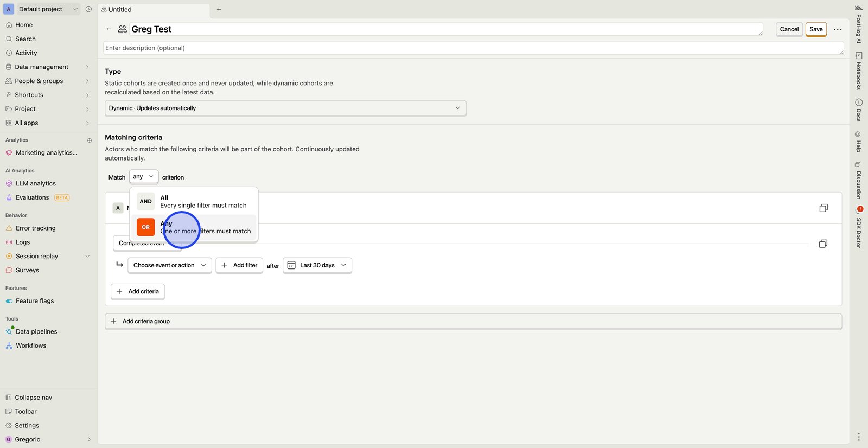Screen dimensions: 868x448
Task: Open the recent history clock icon
Action: tap(89, 9)
